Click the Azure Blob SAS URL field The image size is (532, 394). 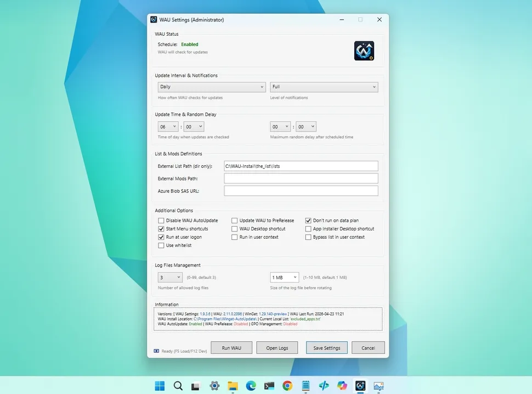point(301,191)
